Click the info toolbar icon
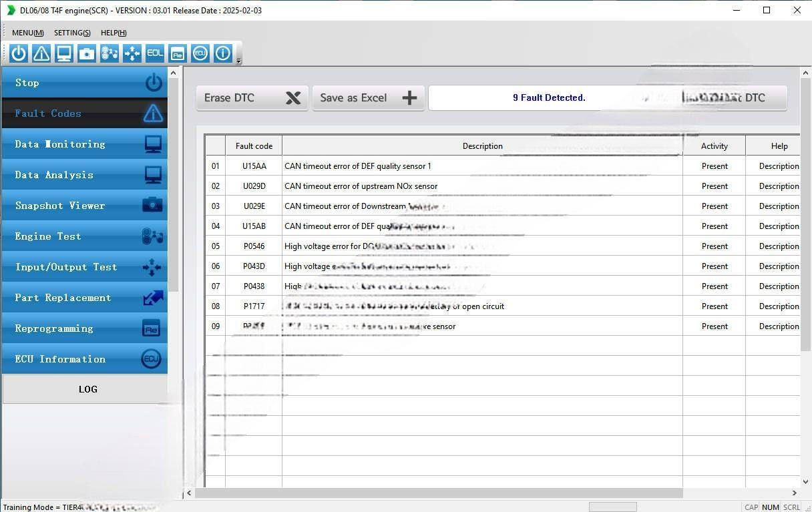The image size is (812, 512). (x=222, y=53)
